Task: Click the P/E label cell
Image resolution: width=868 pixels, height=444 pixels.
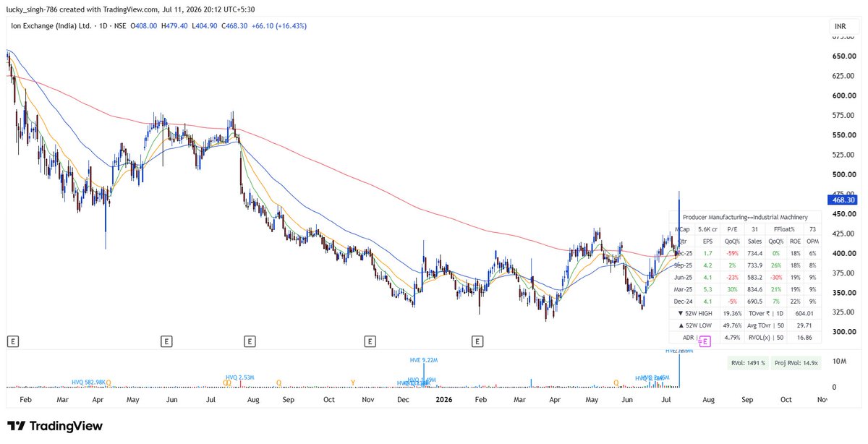Action: point(732,229)
